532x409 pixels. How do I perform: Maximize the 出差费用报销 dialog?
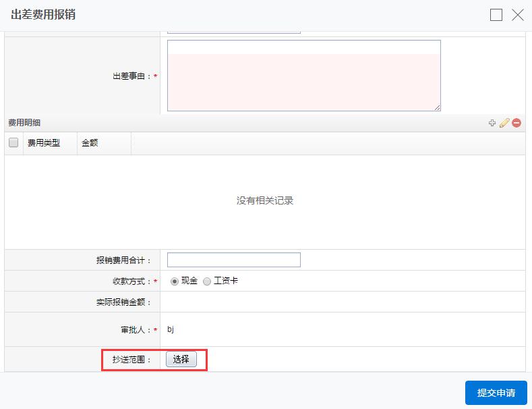click(x=496, y=15)
